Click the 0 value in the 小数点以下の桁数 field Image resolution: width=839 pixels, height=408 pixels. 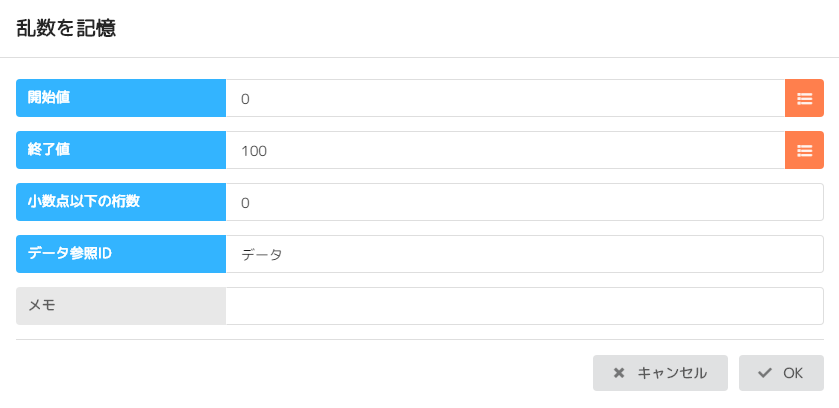tap(245, 203)
